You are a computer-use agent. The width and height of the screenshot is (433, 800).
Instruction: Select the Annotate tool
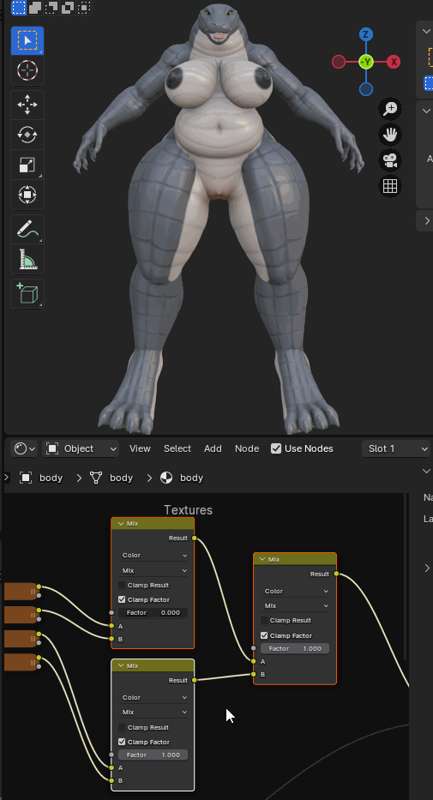[x=28, y=229]
